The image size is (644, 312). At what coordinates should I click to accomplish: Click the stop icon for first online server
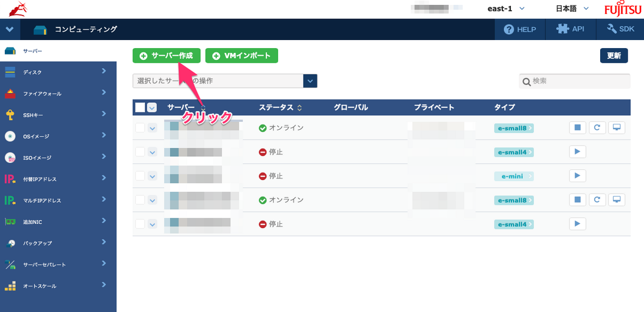click(577, 128)
